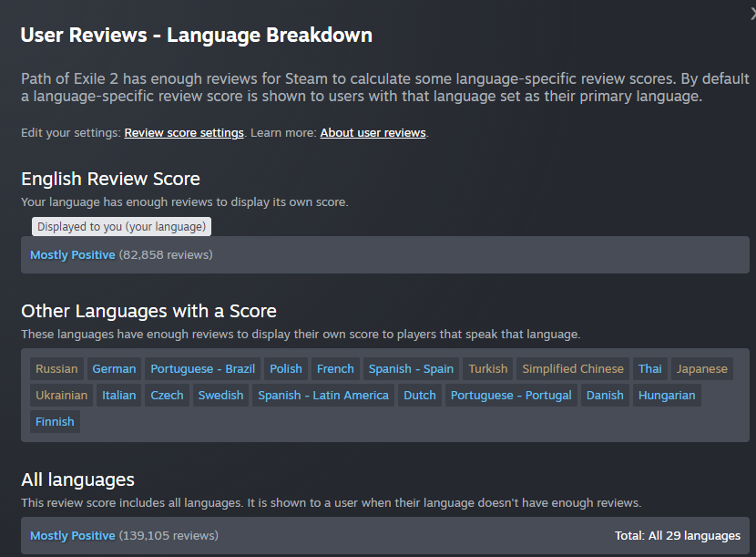
Task: Open the Review score settings link
Action: coord(184,133)
